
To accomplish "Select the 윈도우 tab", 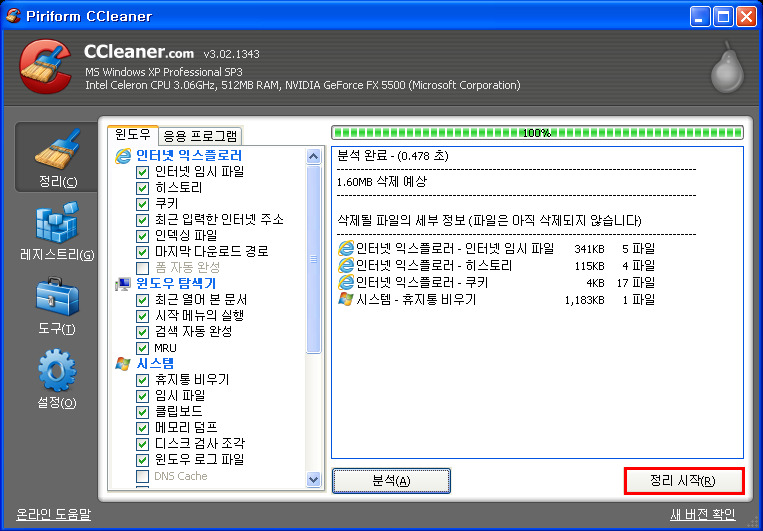I will (133, 135).
